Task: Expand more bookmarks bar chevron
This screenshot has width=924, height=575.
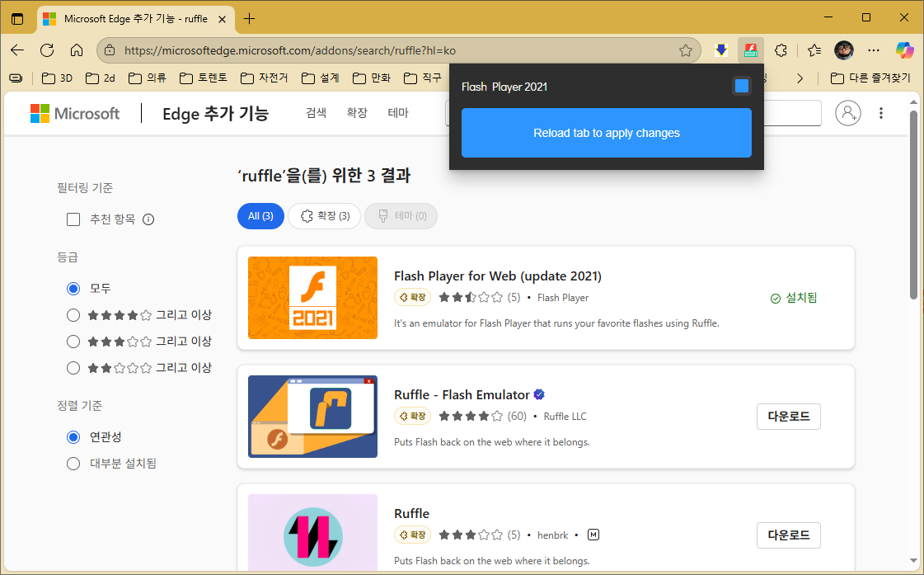Action: tap(800, 78)
